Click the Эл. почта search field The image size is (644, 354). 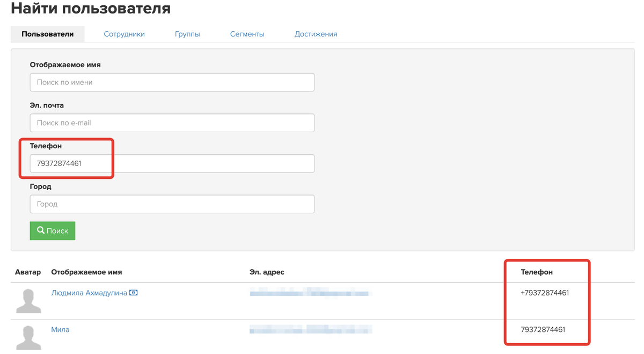(x=172, y=122)
